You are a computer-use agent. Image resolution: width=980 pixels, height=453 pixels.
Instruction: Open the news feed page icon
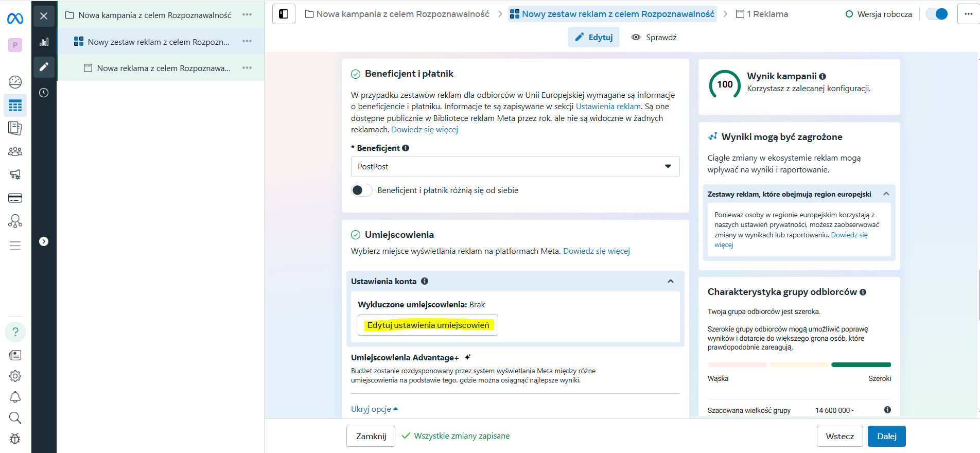click(x=15, y=355)
